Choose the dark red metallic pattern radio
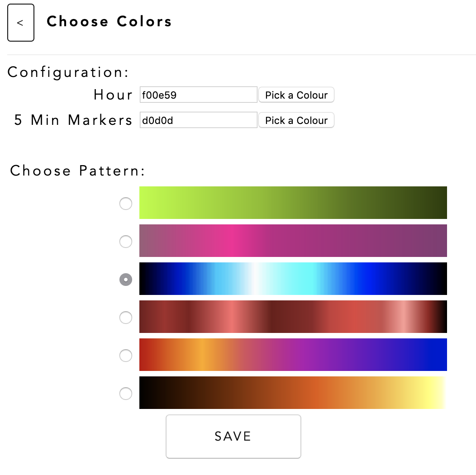 click(126, 318)
